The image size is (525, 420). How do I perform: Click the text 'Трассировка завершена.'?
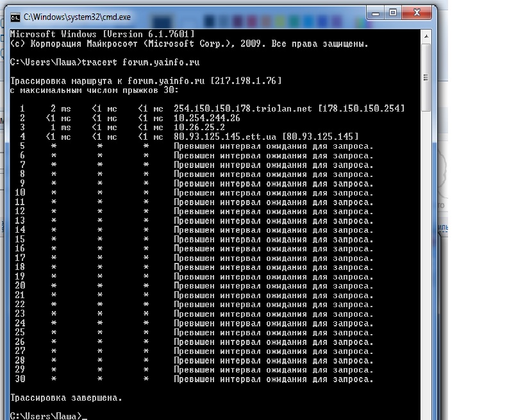coord(66,398)
